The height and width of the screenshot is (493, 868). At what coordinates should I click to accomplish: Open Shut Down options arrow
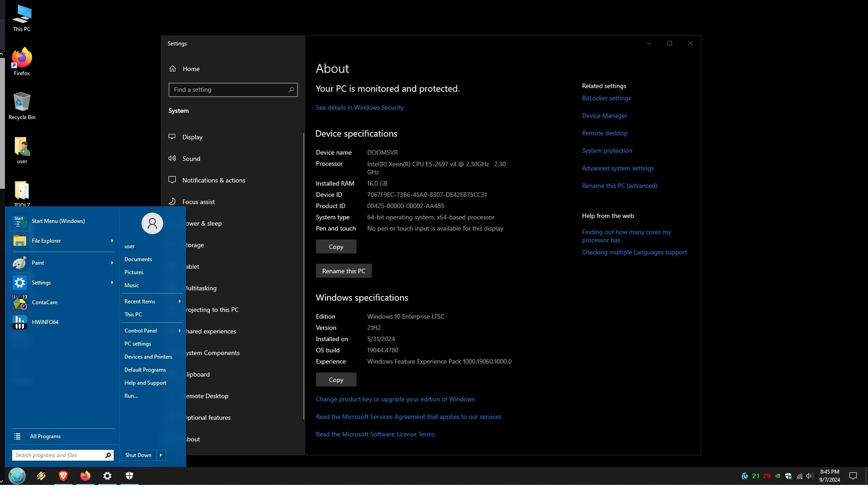[x=161, y=455]
